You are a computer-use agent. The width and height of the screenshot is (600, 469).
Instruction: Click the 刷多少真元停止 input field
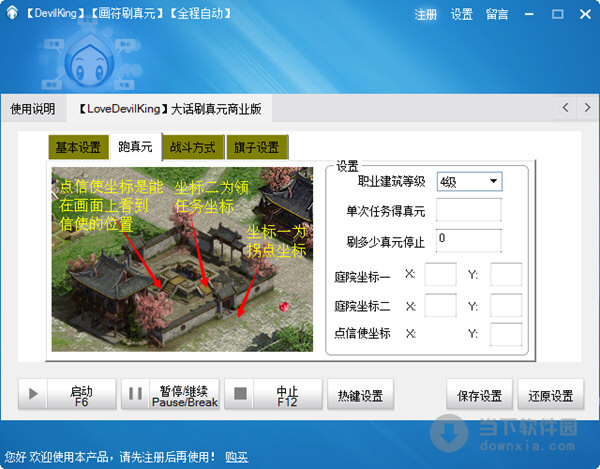(x=469, y=240)
